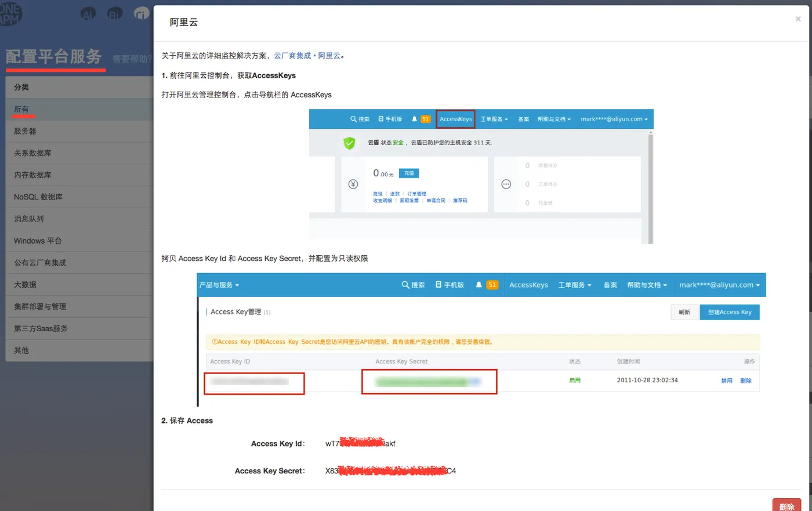Close the 阿里云 dialog
This screenshot has height=511, width=812.
point(798,19)
